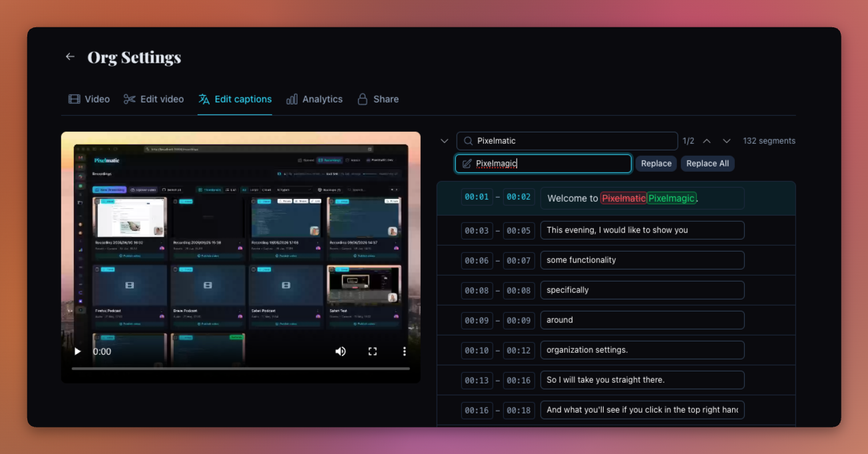Seek along the video progress bar
Viewport: 868px width, 454px height.
click(241, 368)
